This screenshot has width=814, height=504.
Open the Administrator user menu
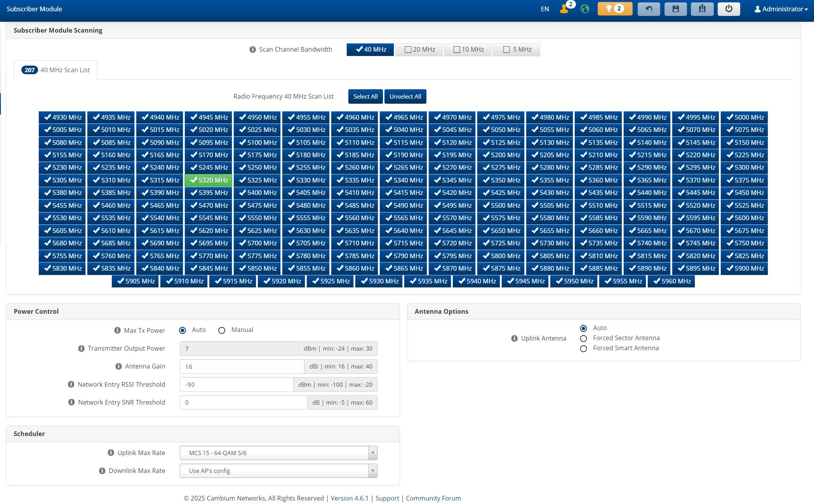pos(781,9)
